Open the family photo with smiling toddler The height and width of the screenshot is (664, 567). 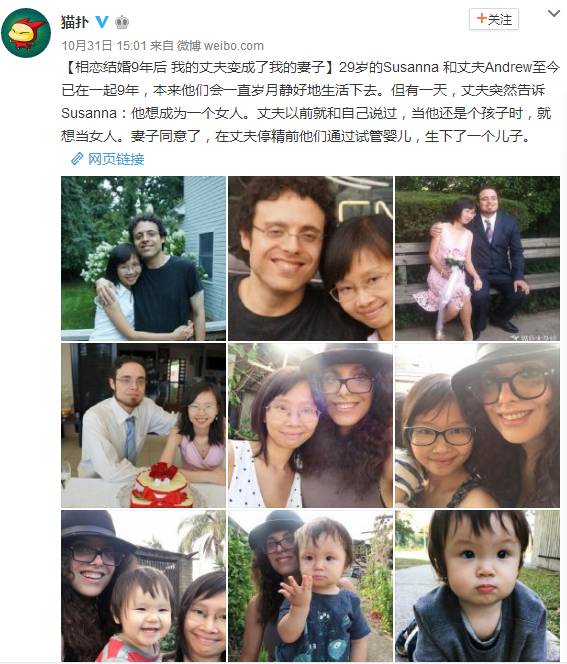[144, 586]
